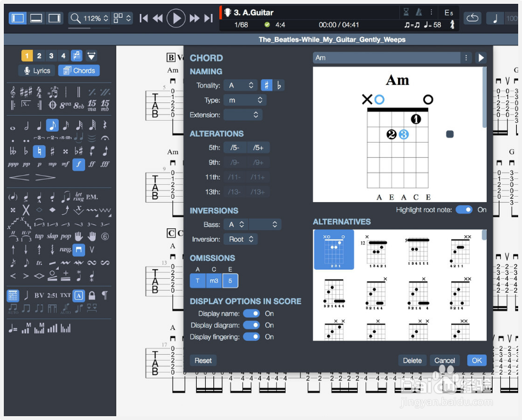This screenshot has height=420, width=522.
Task: Apply the /5- alteration
Action: click(235, 148)
